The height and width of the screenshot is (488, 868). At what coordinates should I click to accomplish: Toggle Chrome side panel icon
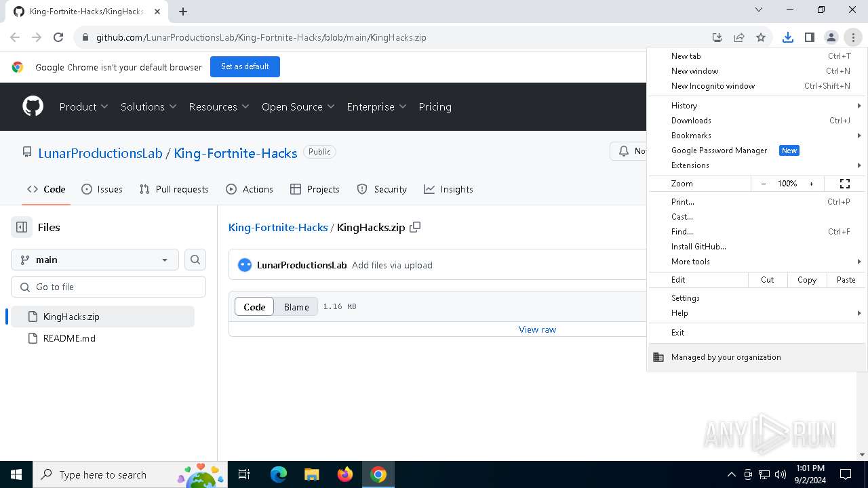(809, 37)
